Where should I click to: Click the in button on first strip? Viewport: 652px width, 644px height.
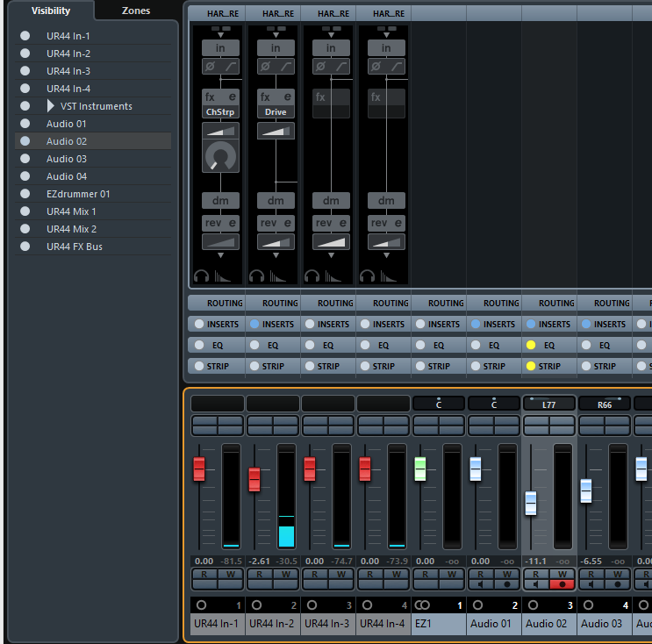point(220,47)
